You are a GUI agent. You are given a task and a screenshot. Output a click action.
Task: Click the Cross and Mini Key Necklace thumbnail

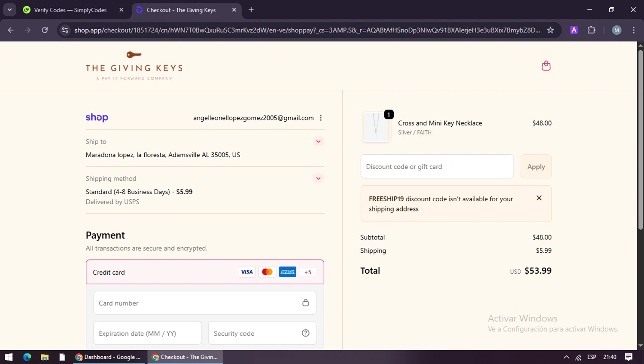376,127
